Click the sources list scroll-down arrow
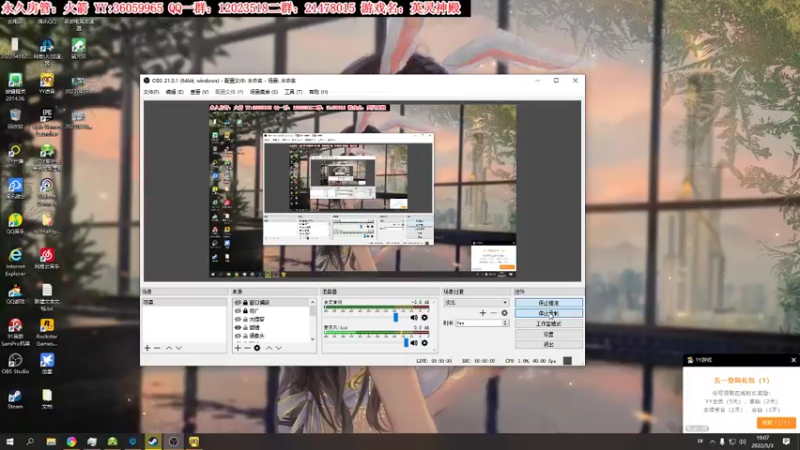Screen dimensions: 800x450 [x=313, y=339]
